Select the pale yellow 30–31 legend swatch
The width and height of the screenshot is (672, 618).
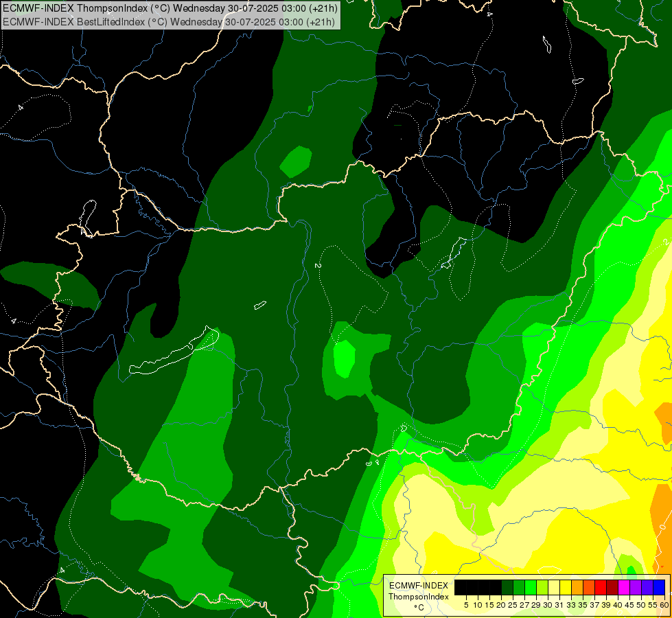click(554, 587)
